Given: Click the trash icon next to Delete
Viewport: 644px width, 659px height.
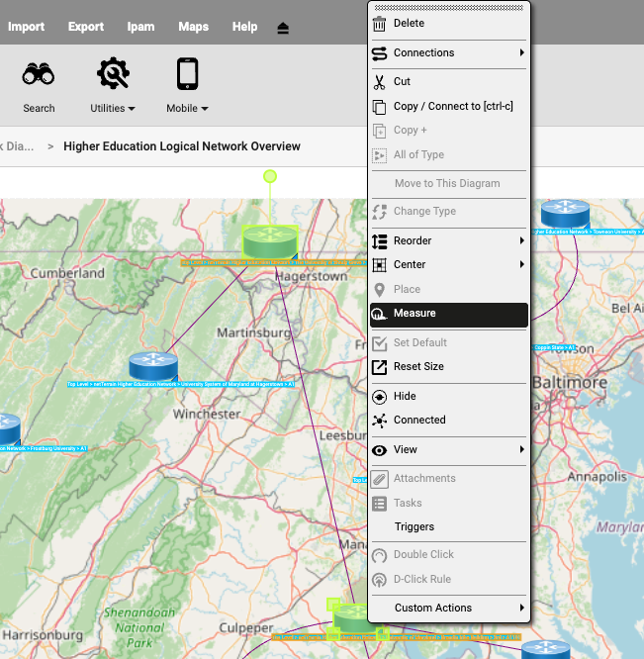Looking at the screenshot, I should pos(379,24).
